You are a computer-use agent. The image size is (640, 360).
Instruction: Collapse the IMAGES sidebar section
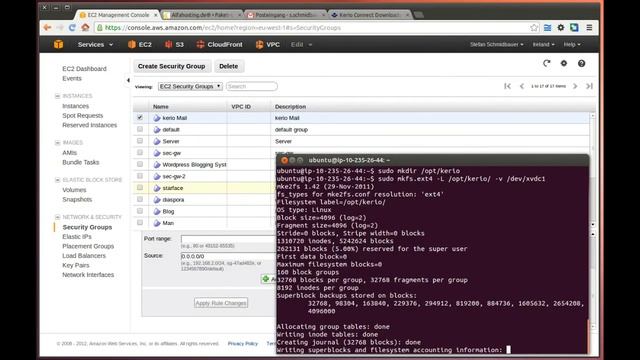point(58,142)
